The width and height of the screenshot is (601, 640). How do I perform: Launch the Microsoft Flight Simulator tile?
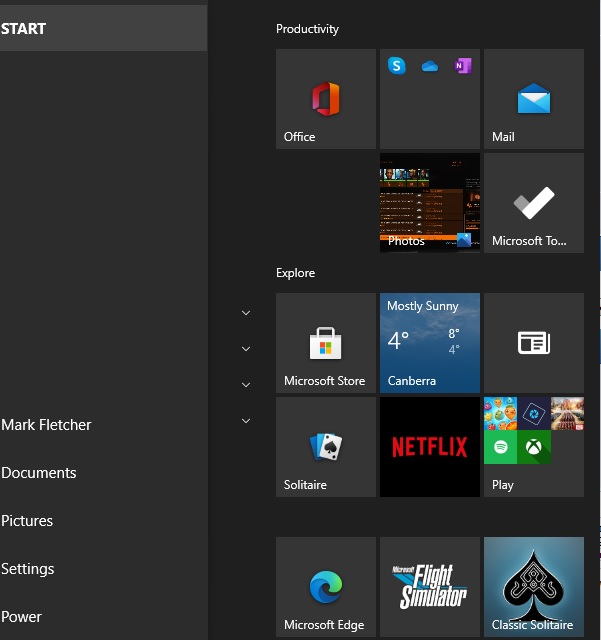(430, 587)
